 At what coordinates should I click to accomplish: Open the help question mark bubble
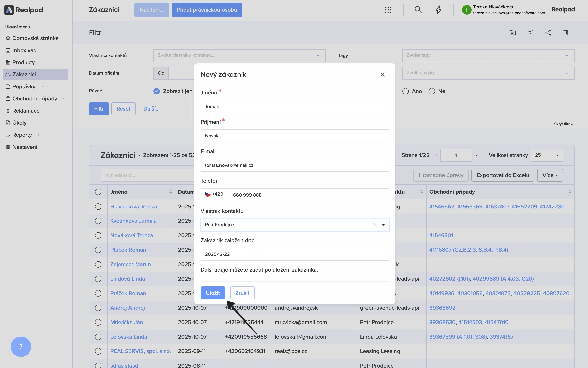tap(21, 347)
